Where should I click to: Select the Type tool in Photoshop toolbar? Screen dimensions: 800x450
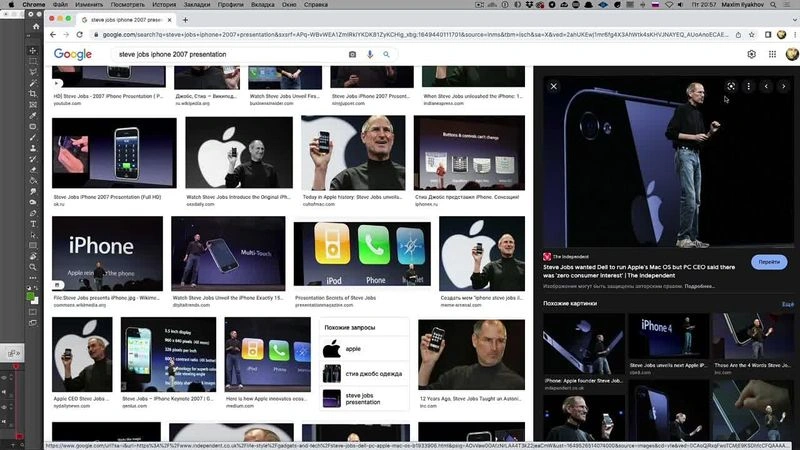[33, 224]
